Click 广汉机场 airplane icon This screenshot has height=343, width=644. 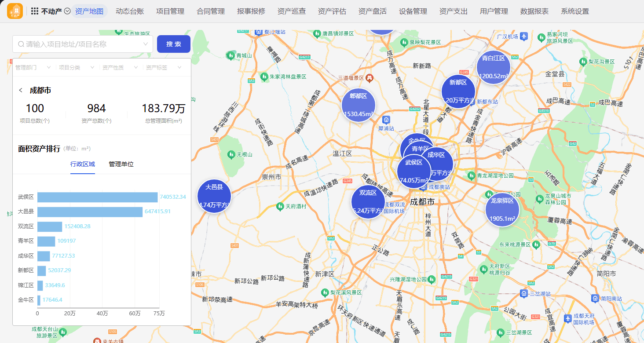524,36
